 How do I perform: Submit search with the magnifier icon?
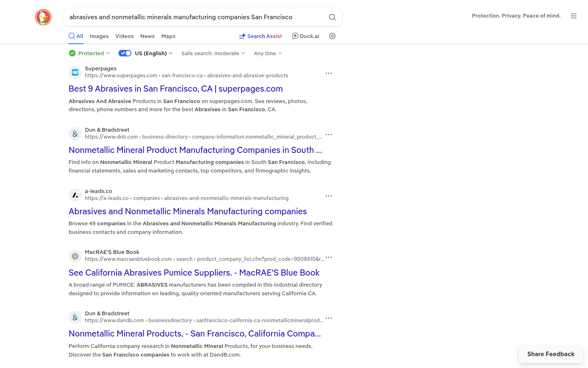(x=332, y=17)
